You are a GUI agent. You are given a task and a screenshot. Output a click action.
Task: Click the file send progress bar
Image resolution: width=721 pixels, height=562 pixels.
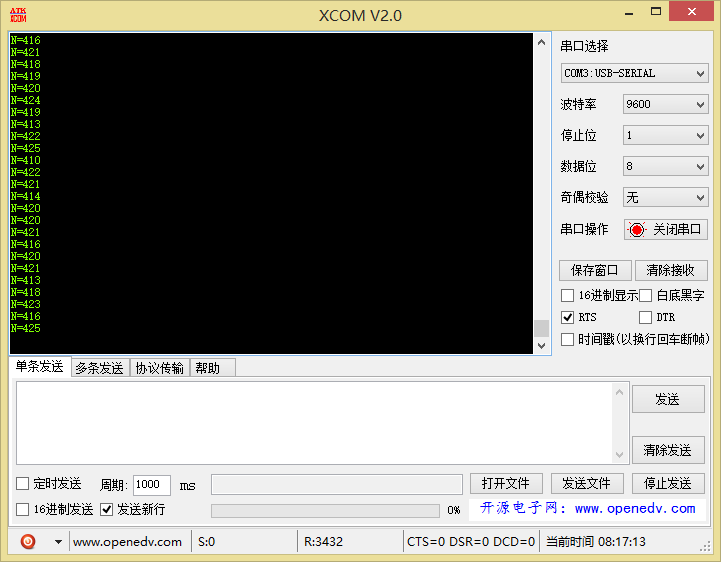click(325, 510)
